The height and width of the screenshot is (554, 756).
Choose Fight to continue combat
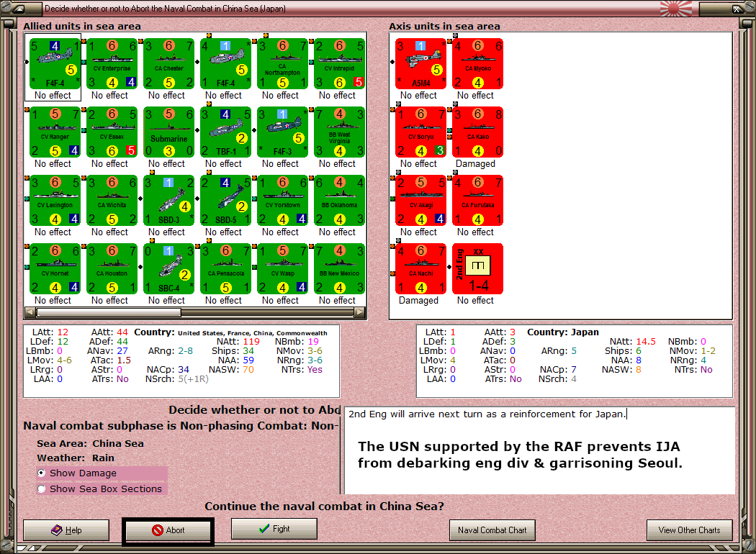pyautogui.click(x=274, y=529)
